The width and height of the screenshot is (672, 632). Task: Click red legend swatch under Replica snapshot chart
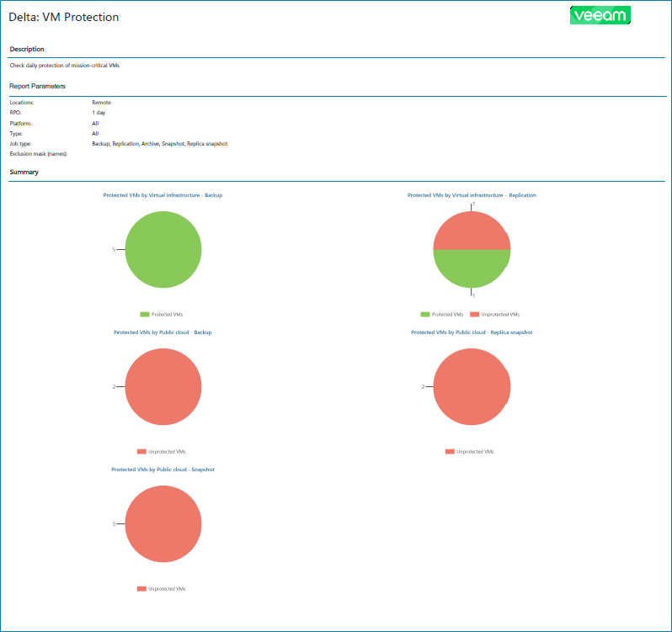click(x=450, y=452)
